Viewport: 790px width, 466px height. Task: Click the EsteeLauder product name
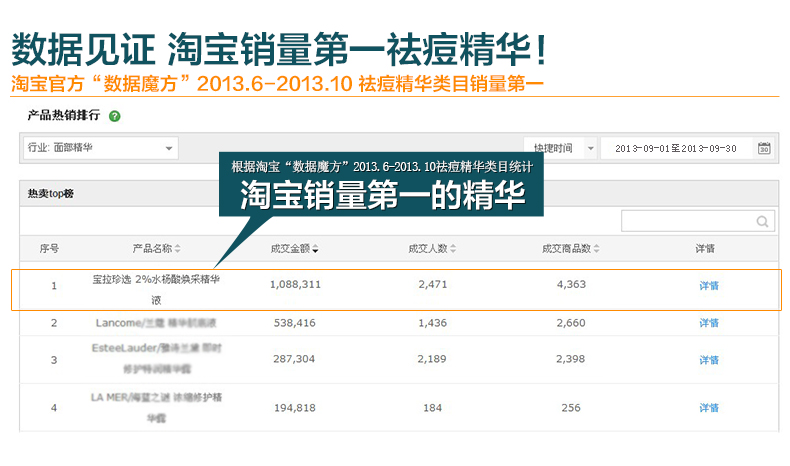pyautogui.click(x=157, y=358)
